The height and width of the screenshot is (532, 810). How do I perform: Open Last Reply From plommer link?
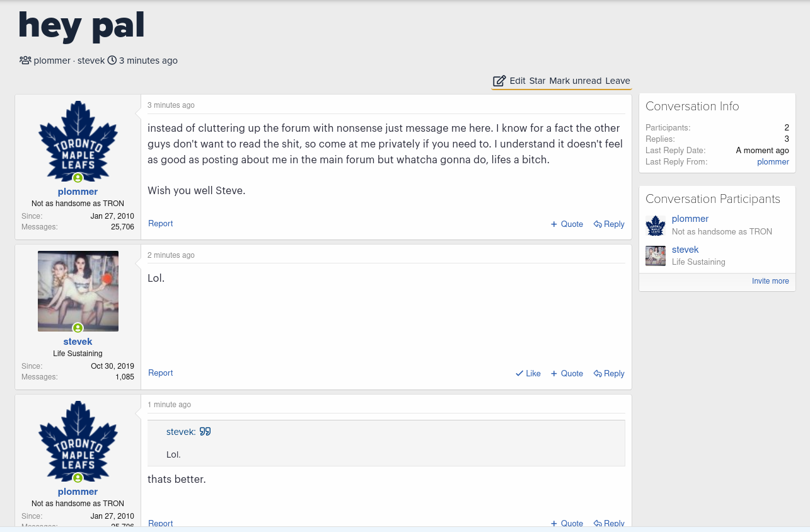click(773, 162)
